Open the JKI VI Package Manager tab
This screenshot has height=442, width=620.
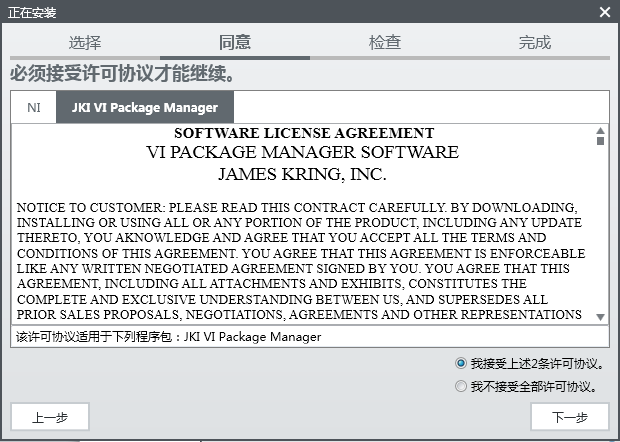[144, 107]
